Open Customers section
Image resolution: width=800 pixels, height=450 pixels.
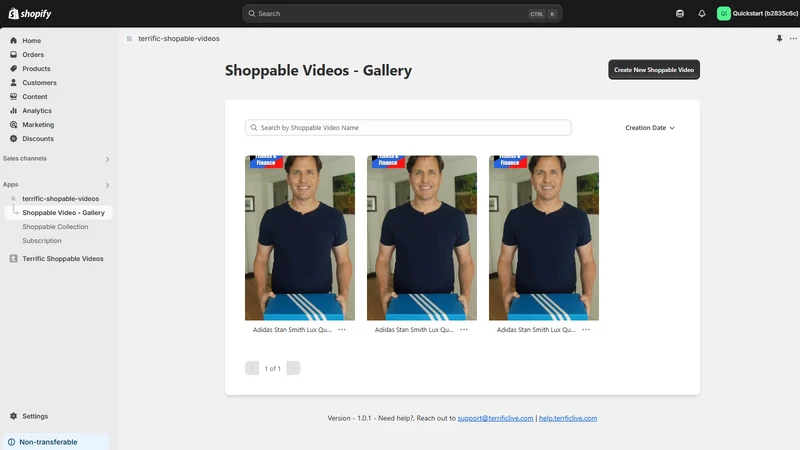[39, 83]
